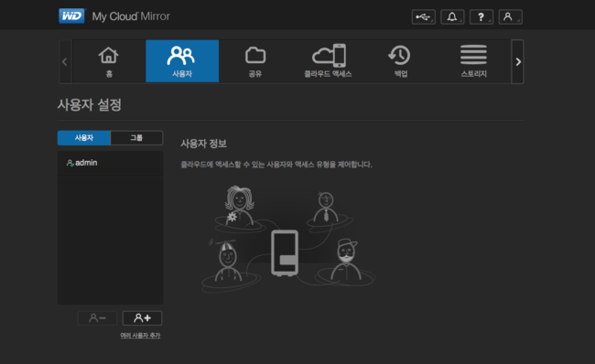Open the Shares (공유) tab
The width and height of the screenshot is (595, 364).
[255, 61]
